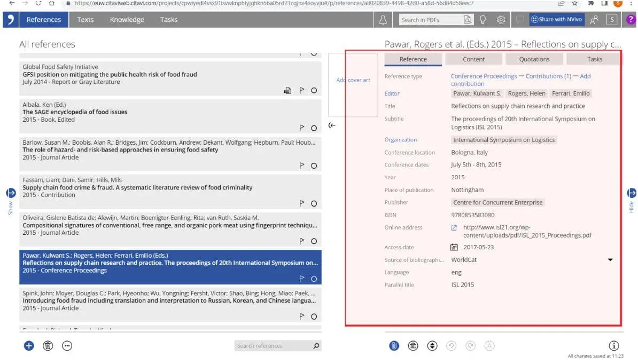Click the Share with NVivo button

(x=556, y=19)
